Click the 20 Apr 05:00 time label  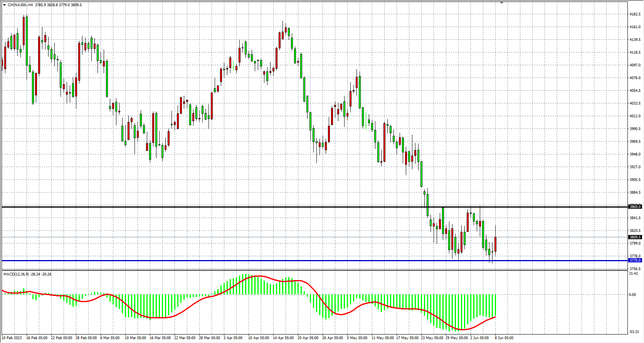[308, 338]
